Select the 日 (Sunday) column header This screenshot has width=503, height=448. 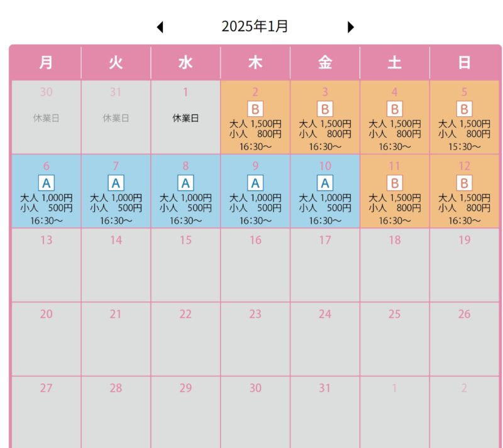pos(464,62)
